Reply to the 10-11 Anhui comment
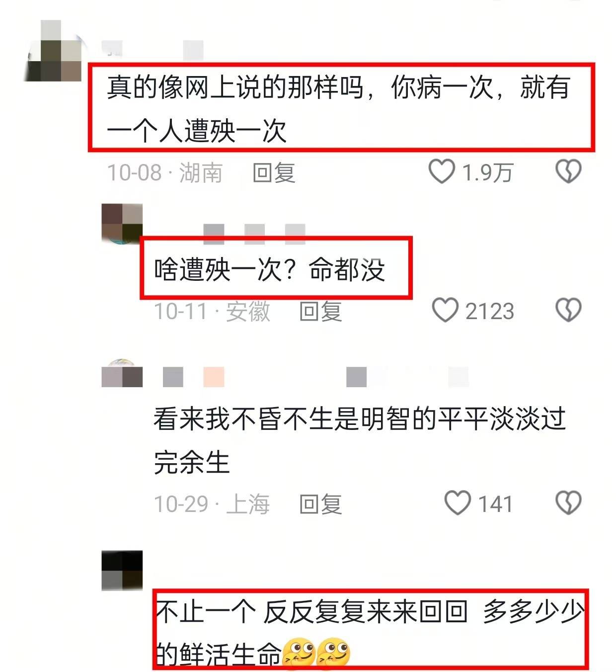Viewport: 616px width, 672px height. tap(320, 311)
